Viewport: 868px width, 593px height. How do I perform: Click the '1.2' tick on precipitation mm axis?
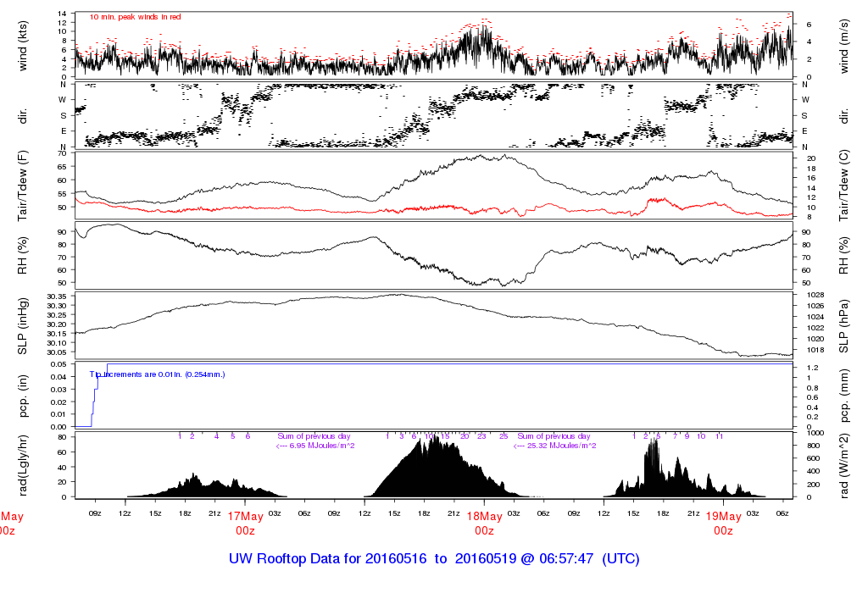click(x=813, y=368)
